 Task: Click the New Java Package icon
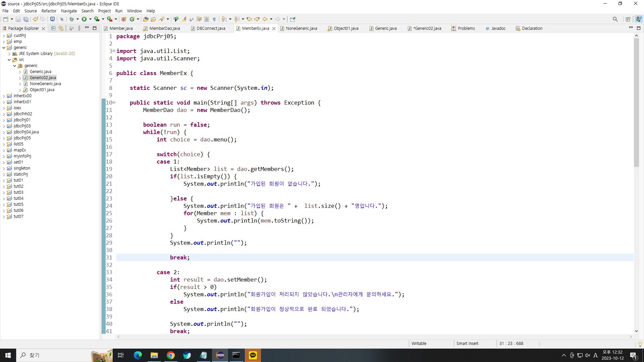(x=124, y=19)
